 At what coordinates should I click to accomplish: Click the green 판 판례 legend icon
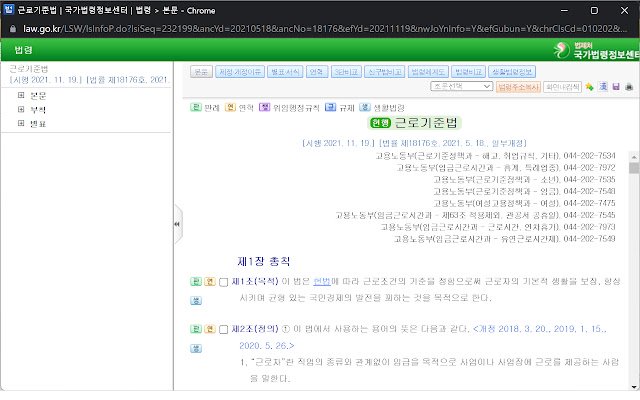tap(196, 107)
